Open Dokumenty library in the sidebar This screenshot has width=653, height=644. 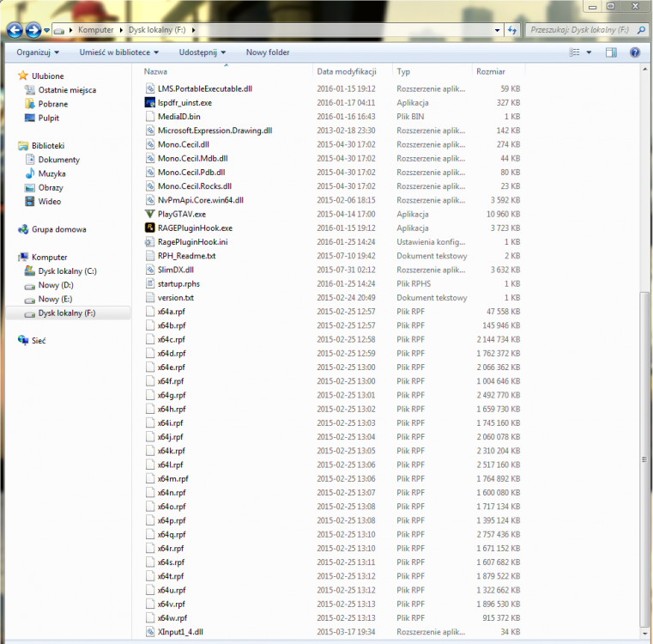(x=58, y=160)
